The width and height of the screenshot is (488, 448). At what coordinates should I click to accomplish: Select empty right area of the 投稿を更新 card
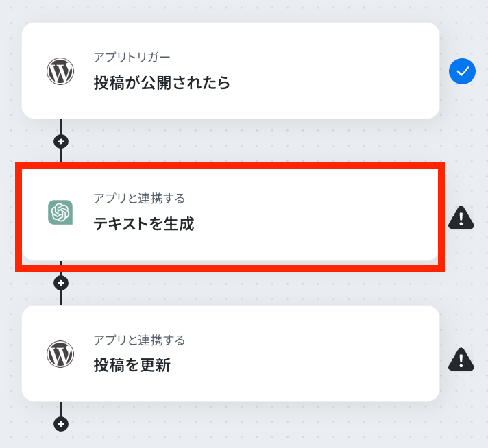311,353
